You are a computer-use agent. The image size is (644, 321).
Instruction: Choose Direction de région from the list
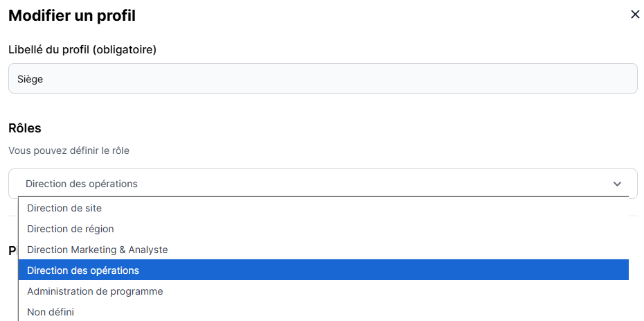click(x=71, y=229)
